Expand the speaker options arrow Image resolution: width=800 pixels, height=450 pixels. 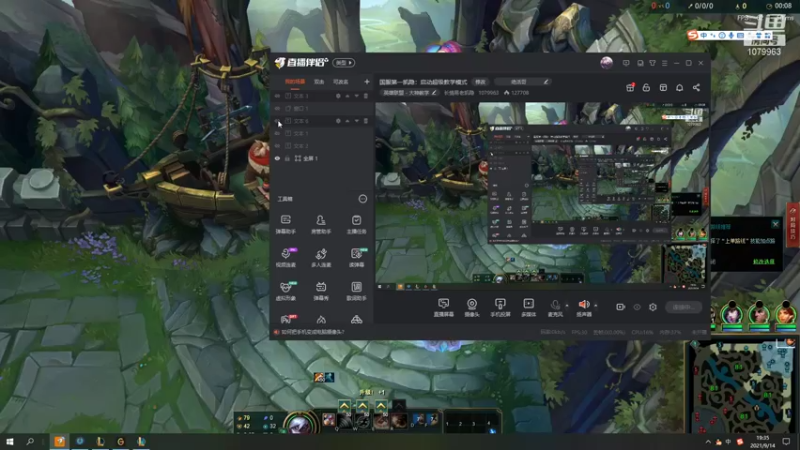point(596,306)
